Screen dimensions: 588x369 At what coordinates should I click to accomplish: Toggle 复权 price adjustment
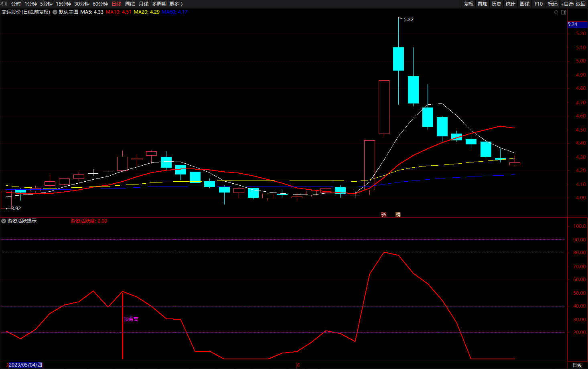(468, 4)
